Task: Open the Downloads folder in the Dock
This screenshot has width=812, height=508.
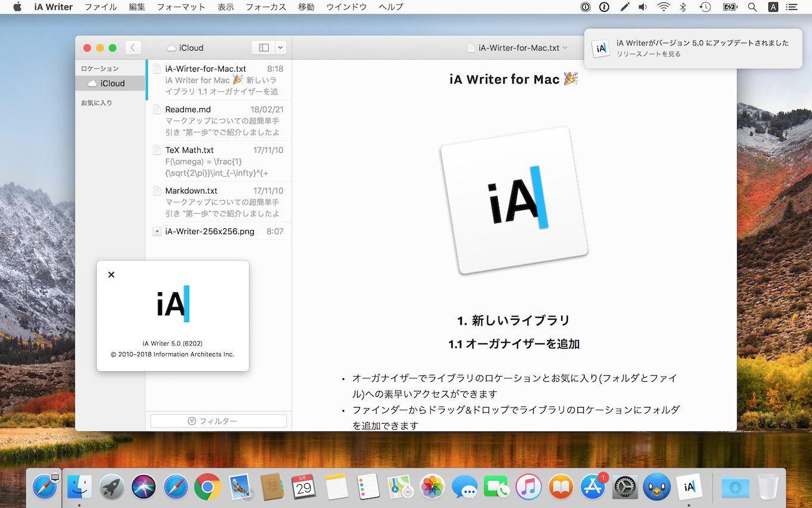Action: tap(736, 487)
